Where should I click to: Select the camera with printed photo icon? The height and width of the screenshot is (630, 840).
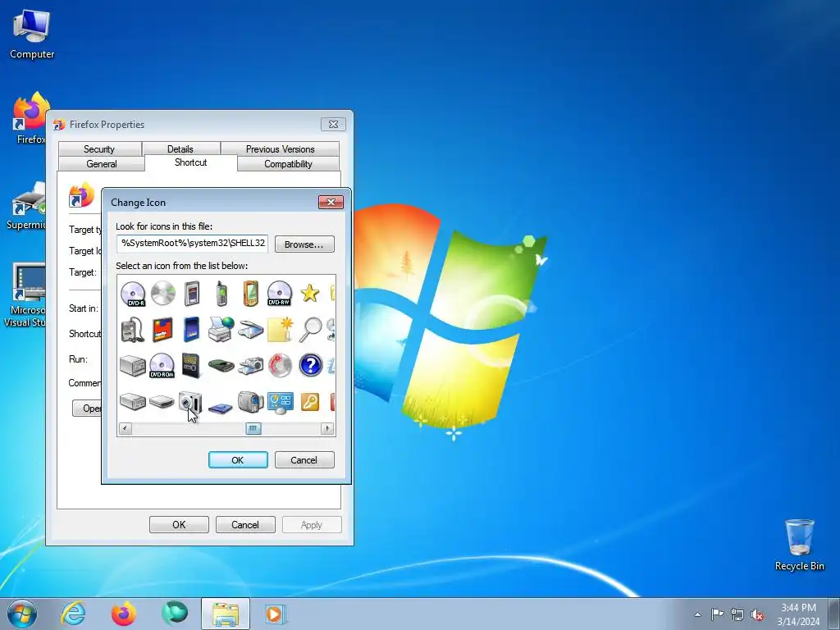coord(251,365)
